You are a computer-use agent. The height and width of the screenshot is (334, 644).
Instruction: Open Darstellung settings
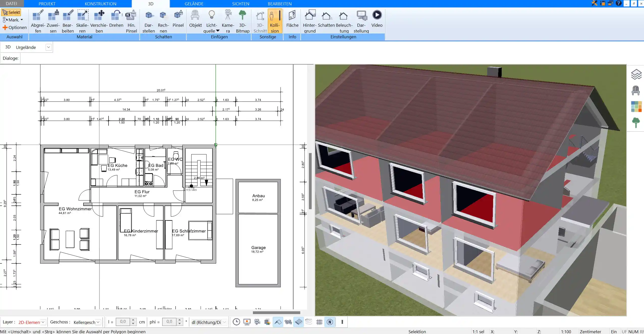coord(361,21)
